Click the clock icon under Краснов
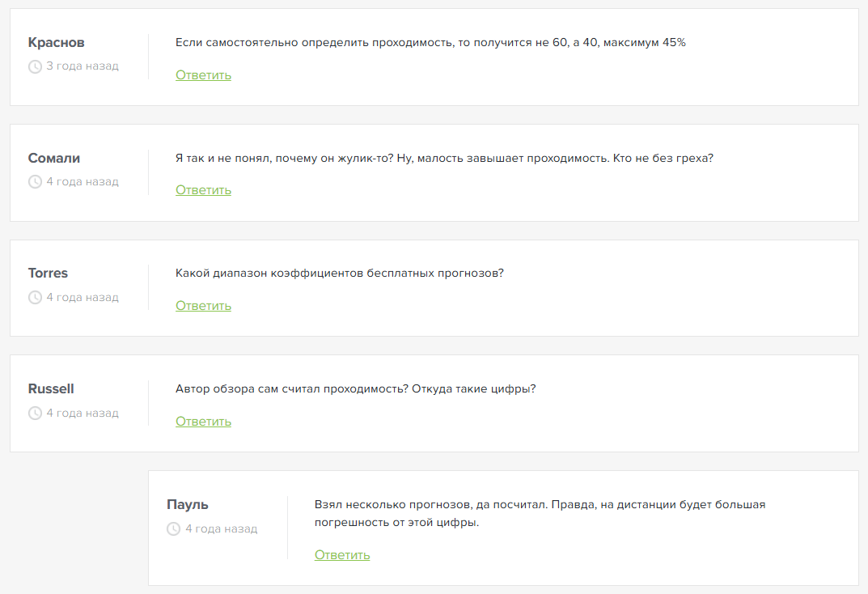 (35, 66)
